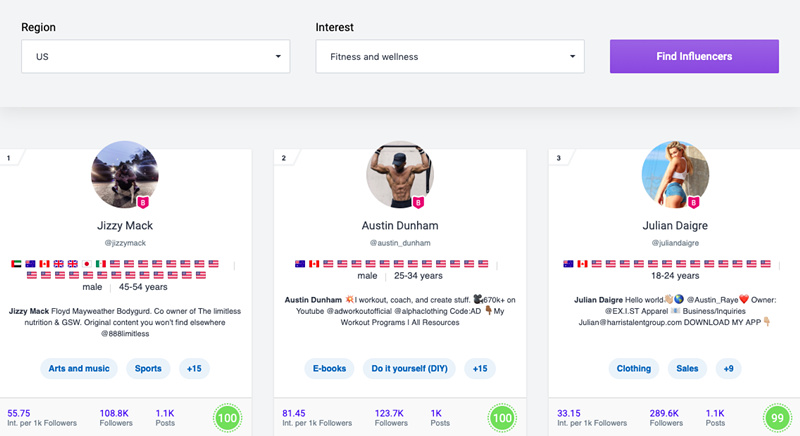800x436 pixels.
Task: Open the @jizzymack handle link
Action: point(124,243)
